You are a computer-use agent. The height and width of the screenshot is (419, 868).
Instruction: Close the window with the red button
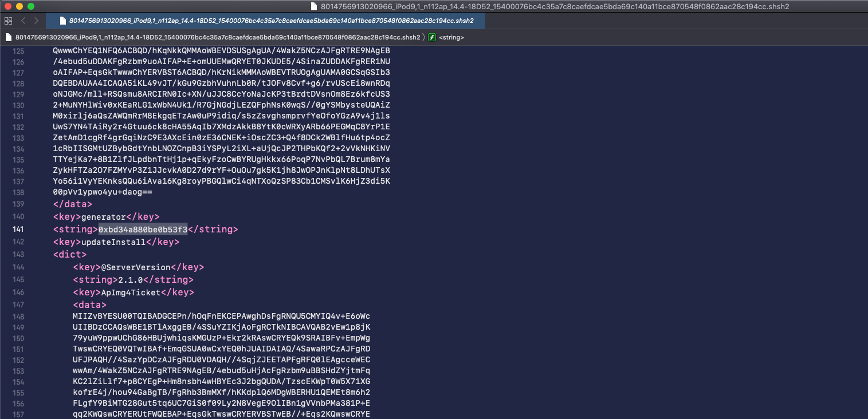pyautogui.click(x=8, y=6)
